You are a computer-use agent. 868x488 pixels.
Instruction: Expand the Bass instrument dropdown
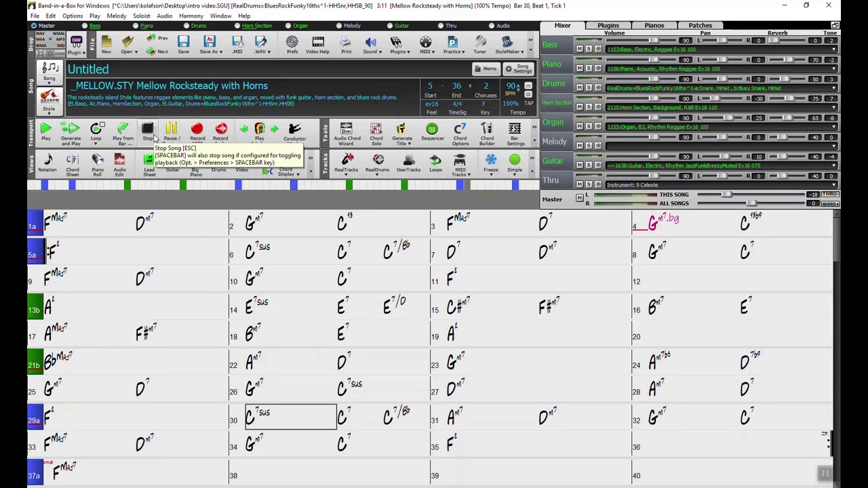click(x=835, y=49)
